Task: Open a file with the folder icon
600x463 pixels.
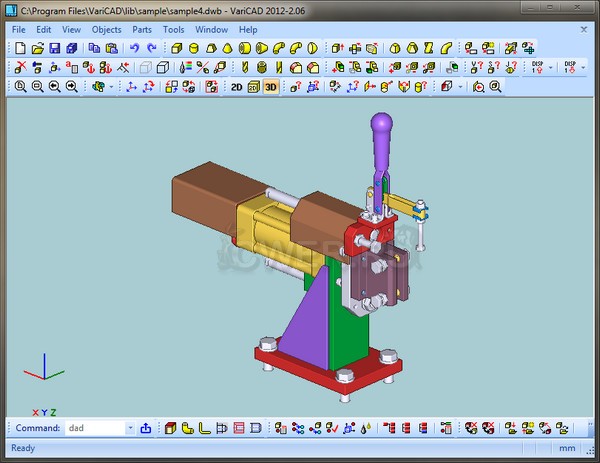Action: pos(37,48)
